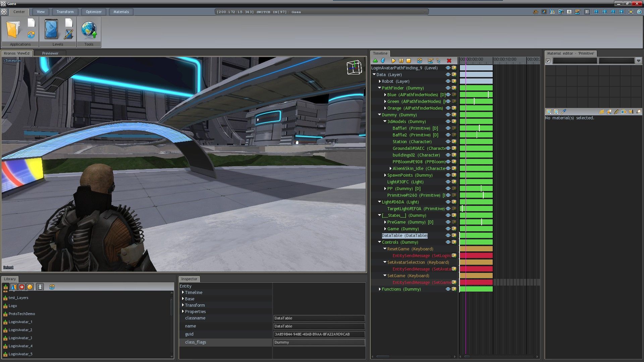The image size is (644, 362).
Task: Click the Tools globe icon
Action: (89, 29)
